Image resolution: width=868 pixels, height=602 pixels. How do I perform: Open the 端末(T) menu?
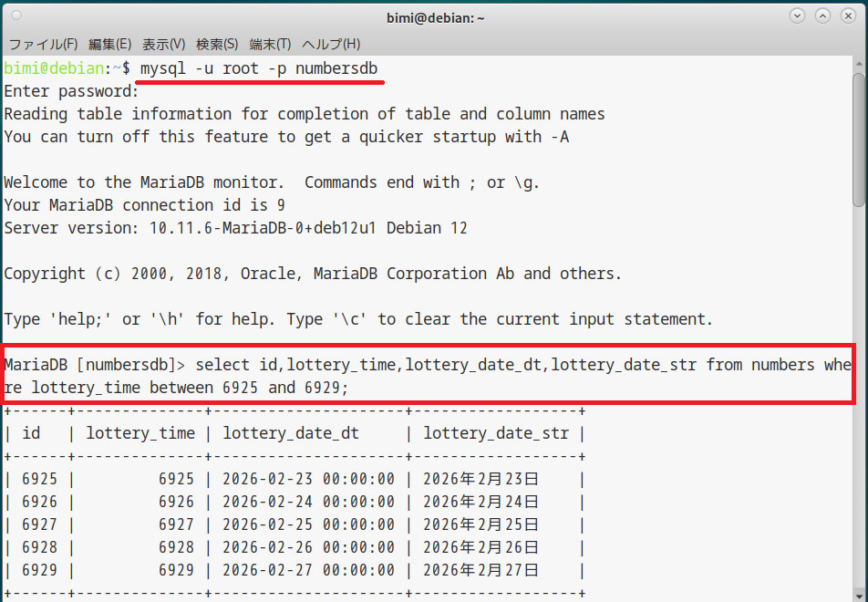(270, 44)
